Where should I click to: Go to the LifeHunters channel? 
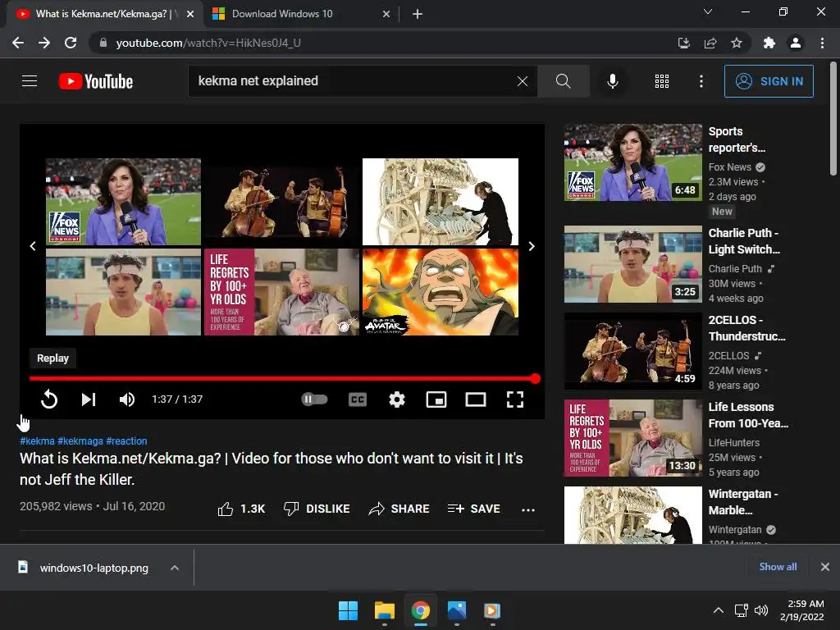734,442
